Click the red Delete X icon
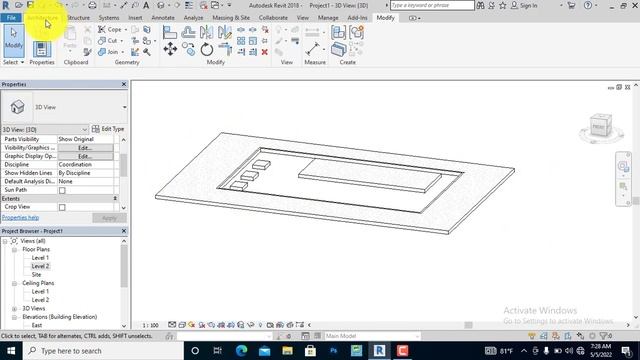The height and width of the screenshot is (360, 640). coord(264,52)
